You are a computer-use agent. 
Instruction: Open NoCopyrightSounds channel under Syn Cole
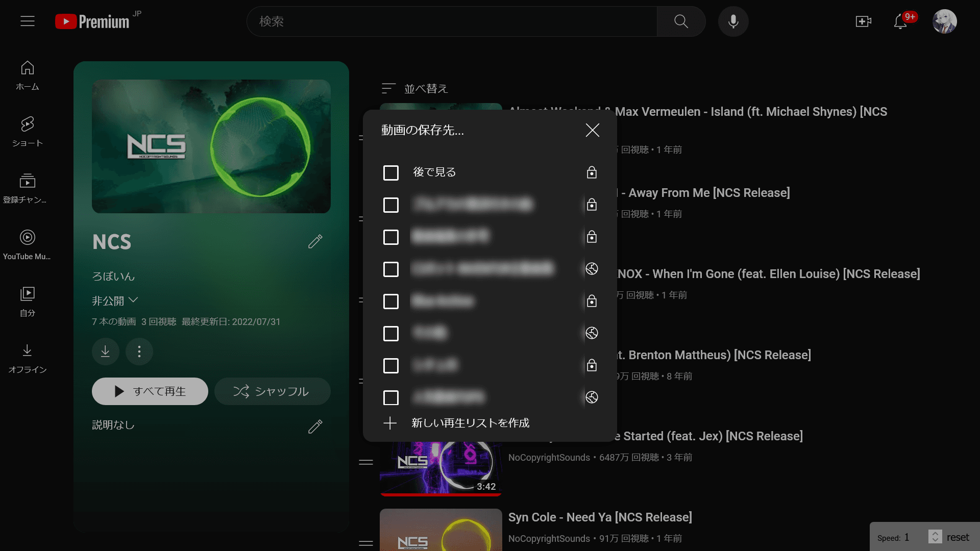point(549,539)
